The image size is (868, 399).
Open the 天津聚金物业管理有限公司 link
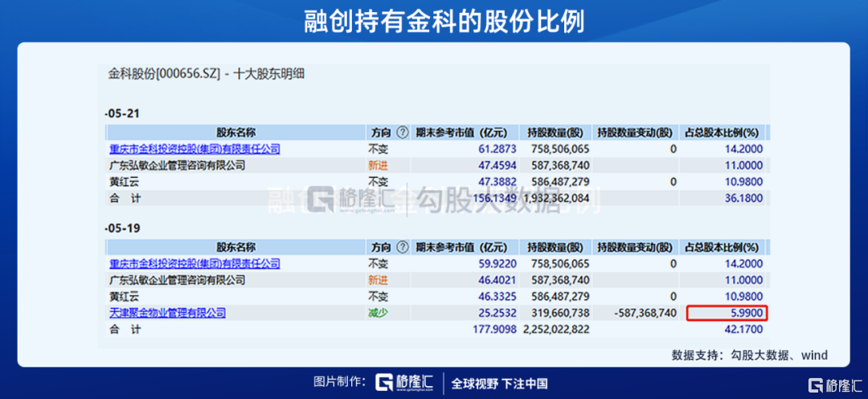click(x=167, y=313)
